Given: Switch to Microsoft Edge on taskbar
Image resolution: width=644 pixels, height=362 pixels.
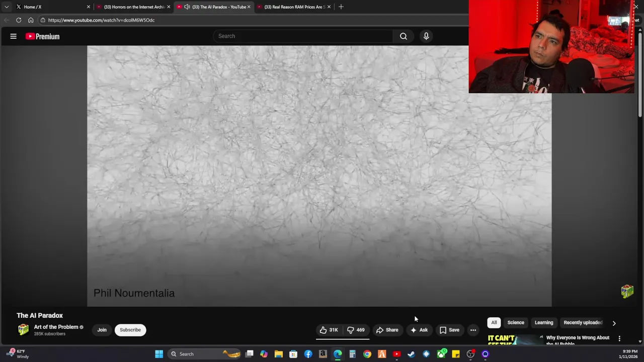Looking at the screenshot, I should point(338,354).
